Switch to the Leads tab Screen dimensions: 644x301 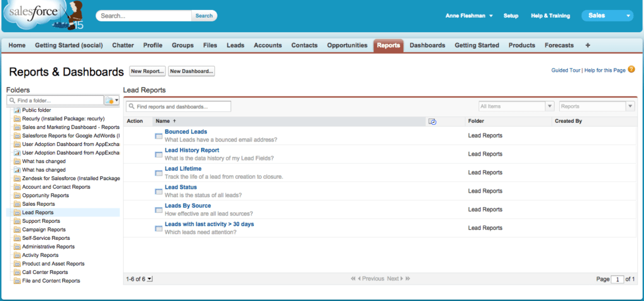(235, 45)
